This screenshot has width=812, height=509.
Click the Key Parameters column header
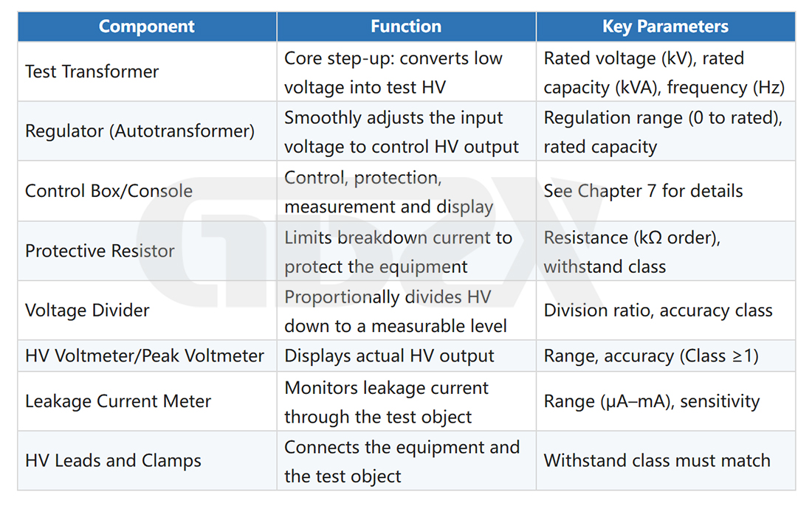tap(666, 27)
